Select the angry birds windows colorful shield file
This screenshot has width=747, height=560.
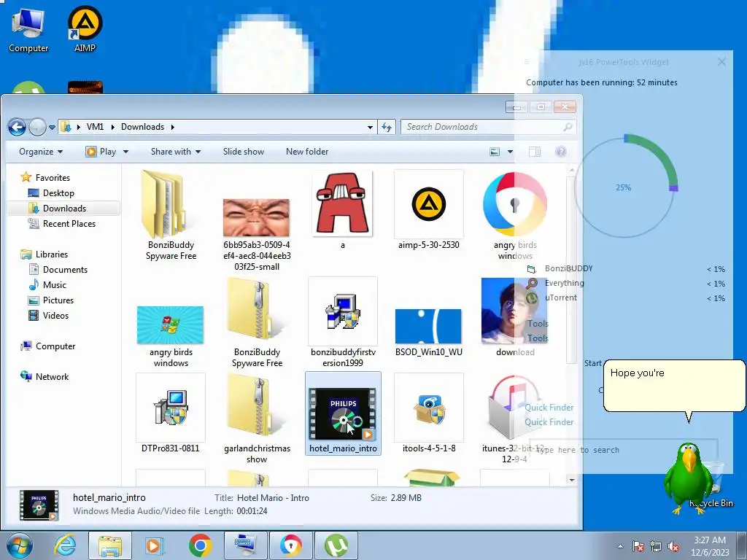[514, 215]
